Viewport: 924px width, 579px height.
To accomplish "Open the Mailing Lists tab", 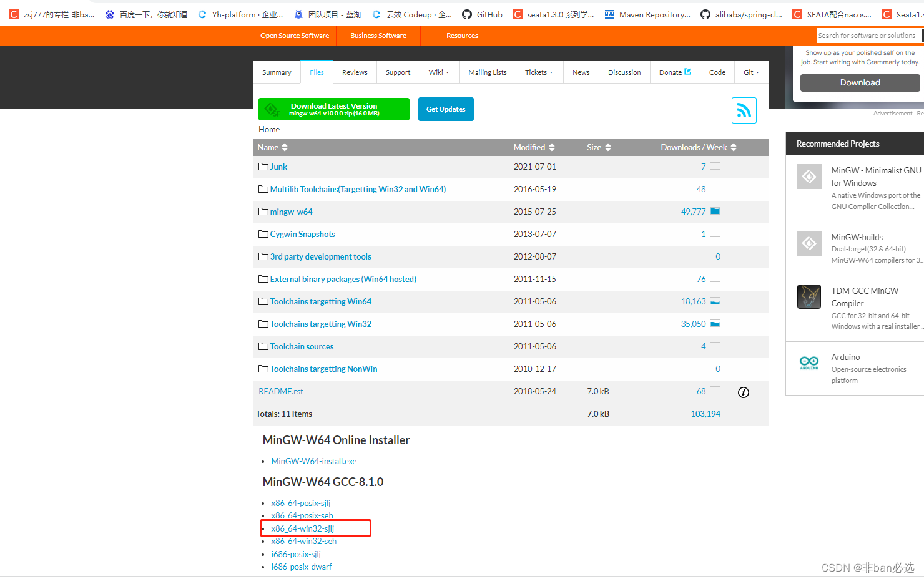I will [x=488, y=72].
